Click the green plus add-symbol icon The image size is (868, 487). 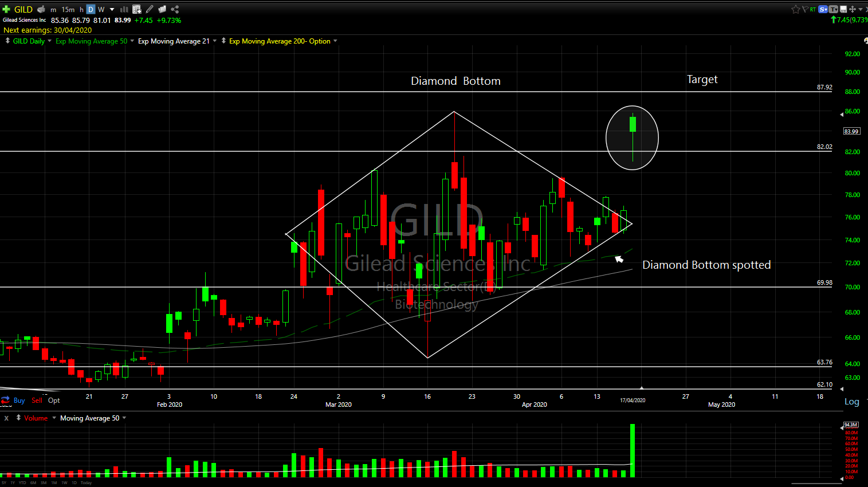[6, 9]
